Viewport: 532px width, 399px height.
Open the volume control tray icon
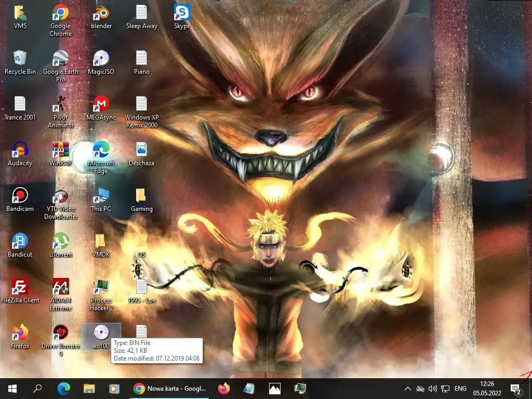pos(433,389)
